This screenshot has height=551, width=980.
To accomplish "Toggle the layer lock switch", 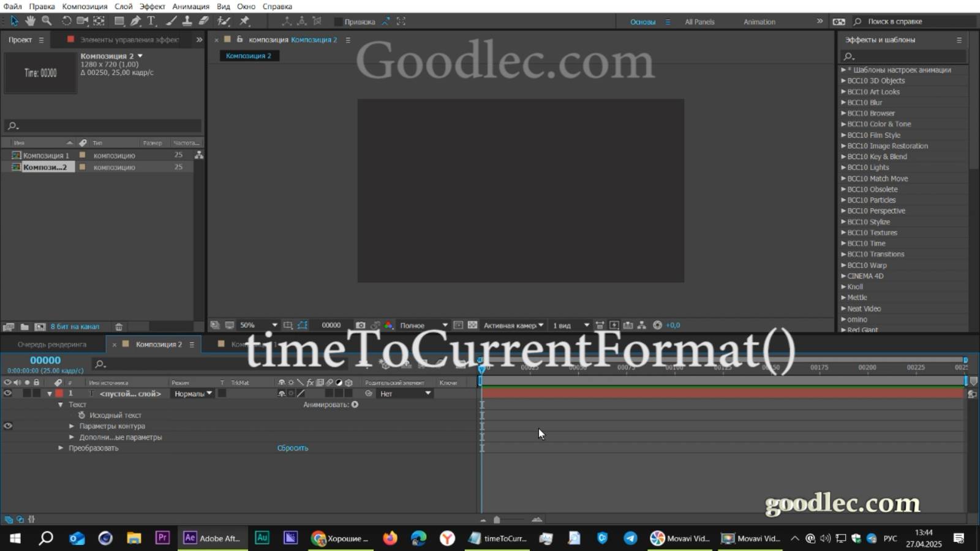I will [36, 394].
